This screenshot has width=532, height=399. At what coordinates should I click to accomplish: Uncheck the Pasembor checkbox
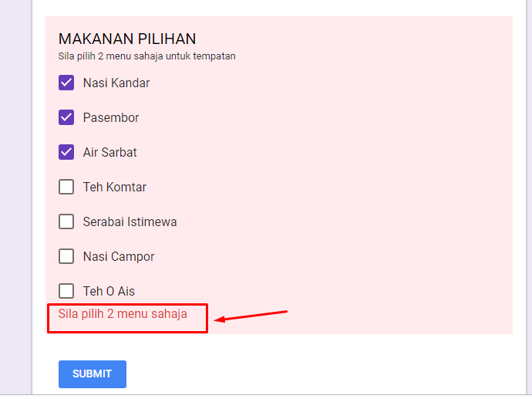tap(66, 117)
